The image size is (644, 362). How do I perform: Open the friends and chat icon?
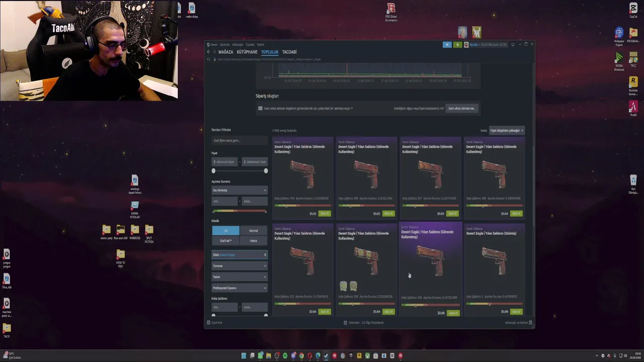click(530, 323)
